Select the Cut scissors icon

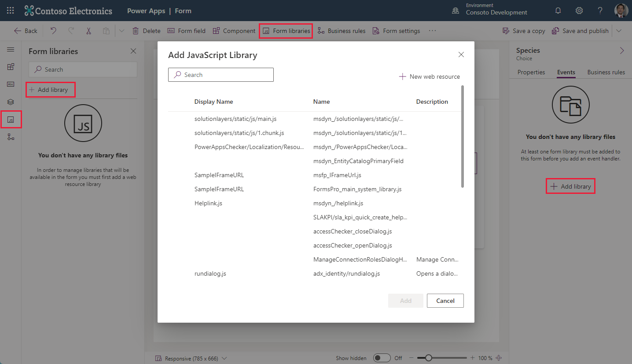point(88,31)
